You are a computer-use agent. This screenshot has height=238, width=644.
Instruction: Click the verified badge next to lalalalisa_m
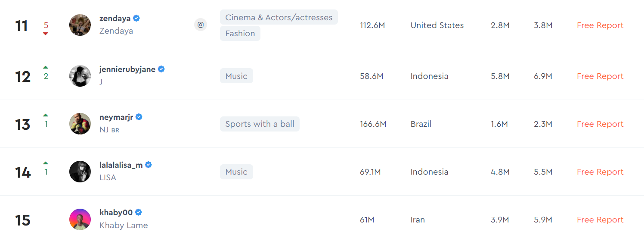point(149,165)
